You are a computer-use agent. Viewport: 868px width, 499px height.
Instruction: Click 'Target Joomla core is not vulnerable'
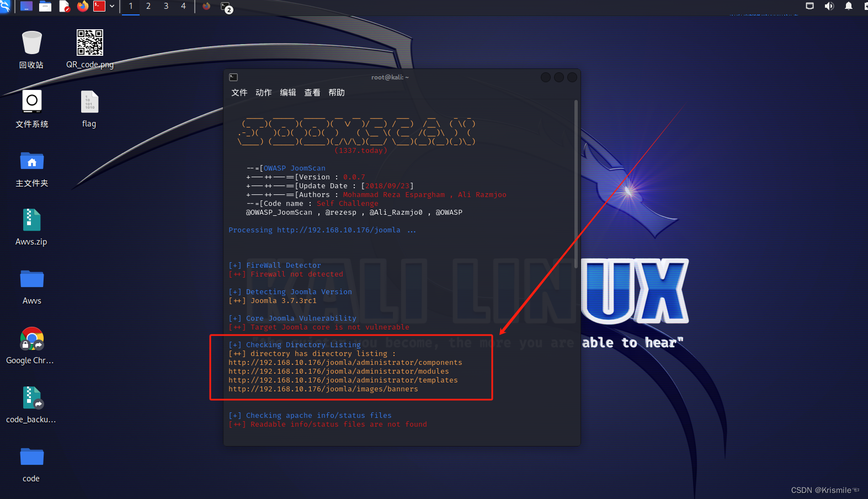coord(330,327)
